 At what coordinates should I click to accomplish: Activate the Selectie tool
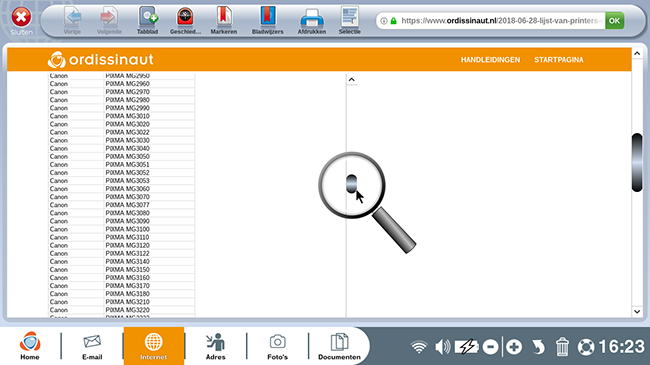(349, 20)
